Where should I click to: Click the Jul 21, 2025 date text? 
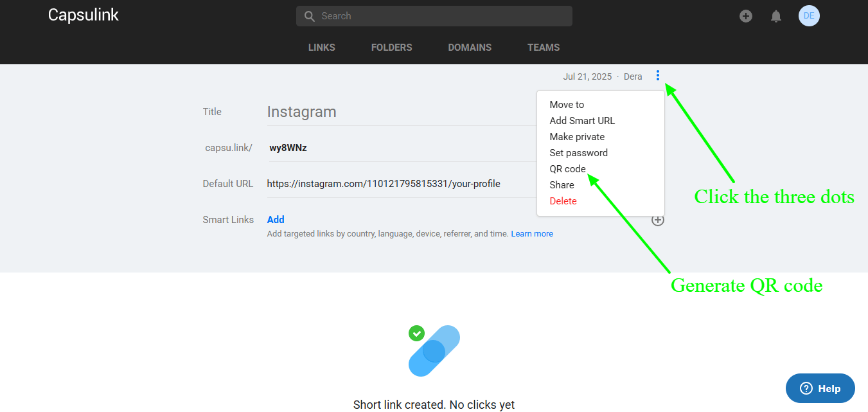click(x=587, y=76)
